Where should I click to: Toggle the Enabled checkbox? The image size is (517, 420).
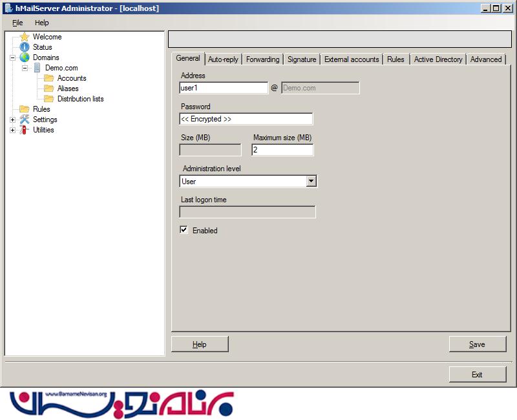point(184,230)
